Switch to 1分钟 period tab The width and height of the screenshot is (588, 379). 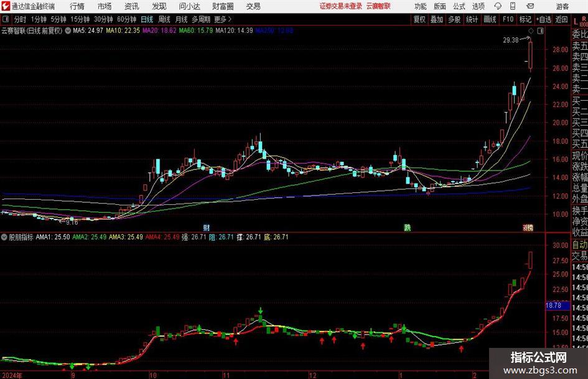[38, 19]
